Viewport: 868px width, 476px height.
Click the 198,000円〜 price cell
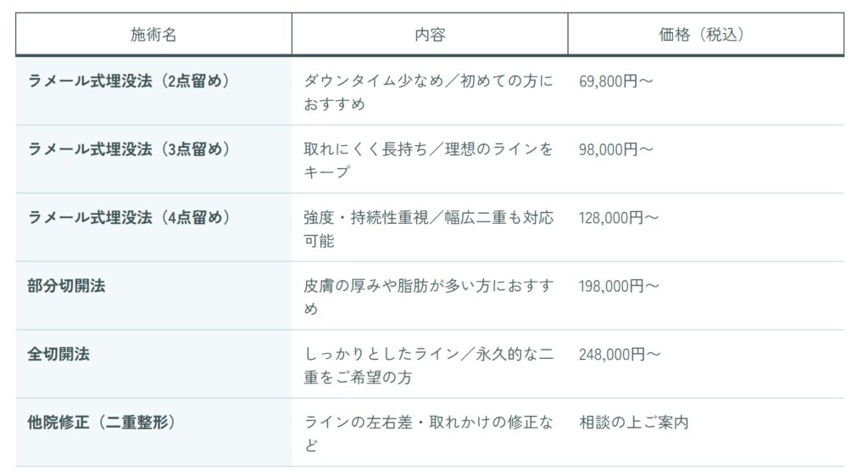pyautogui.click(x=619, y=286)
